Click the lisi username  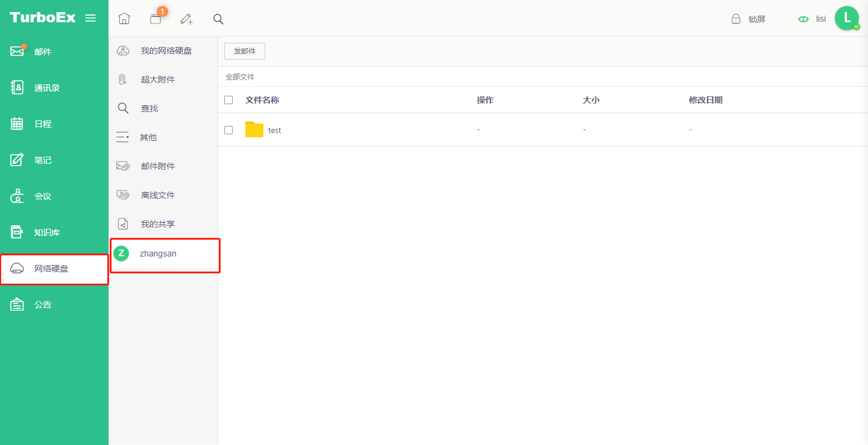click(x=821, y=19)
